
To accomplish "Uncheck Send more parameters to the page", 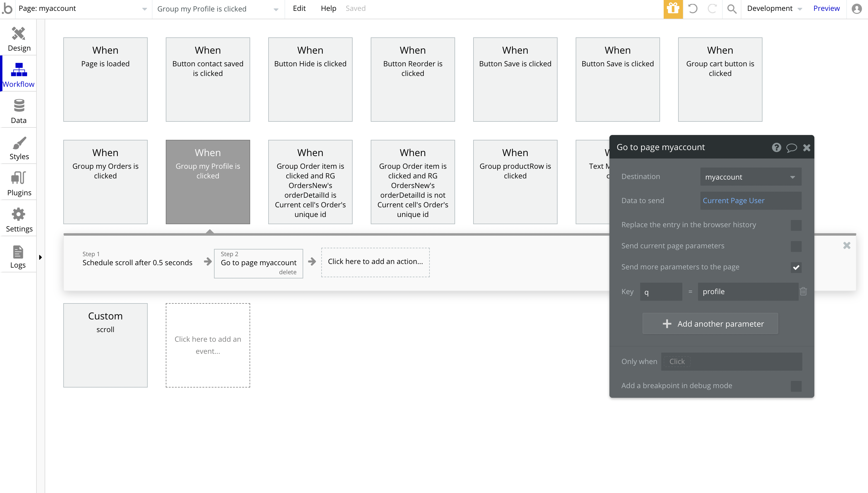I will [796, 268].
